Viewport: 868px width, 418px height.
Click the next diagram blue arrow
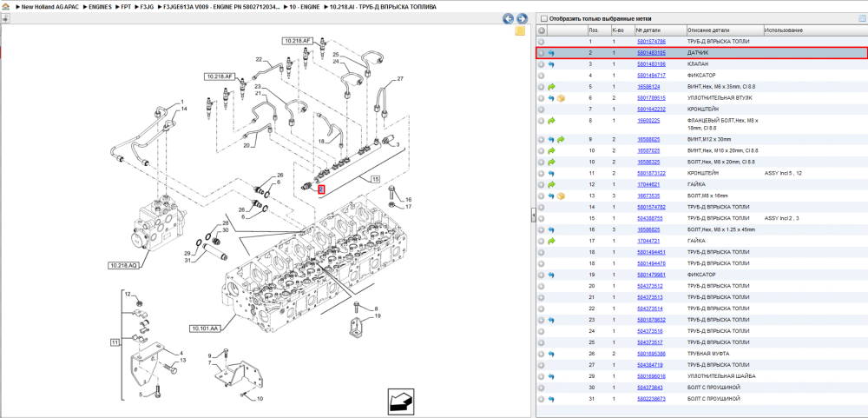point(521,19)
